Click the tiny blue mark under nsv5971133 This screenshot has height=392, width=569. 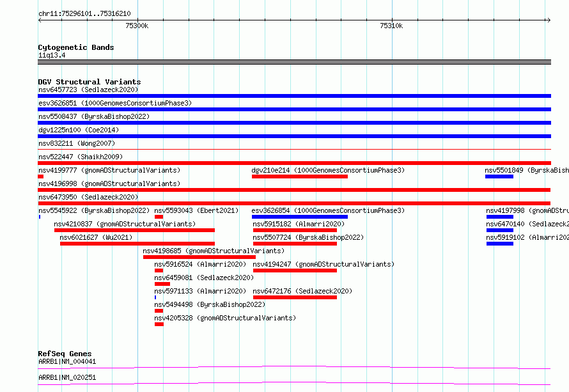(155, 297)
